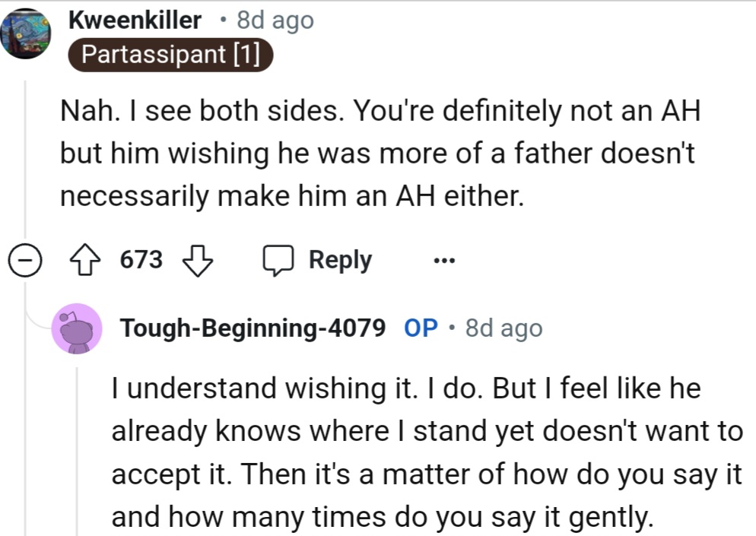Click the reply text starting "I understand wishing it"
Screen dimensions: 756x536
(x=426, y=452)
